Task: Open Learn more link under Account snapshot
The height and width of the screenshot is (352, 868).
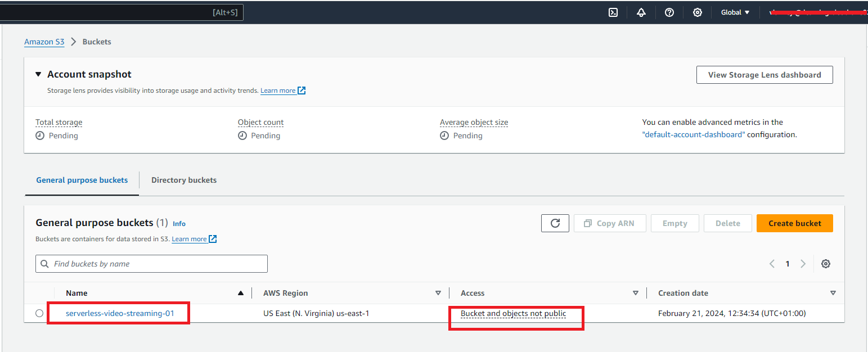Action: (278, 91)
